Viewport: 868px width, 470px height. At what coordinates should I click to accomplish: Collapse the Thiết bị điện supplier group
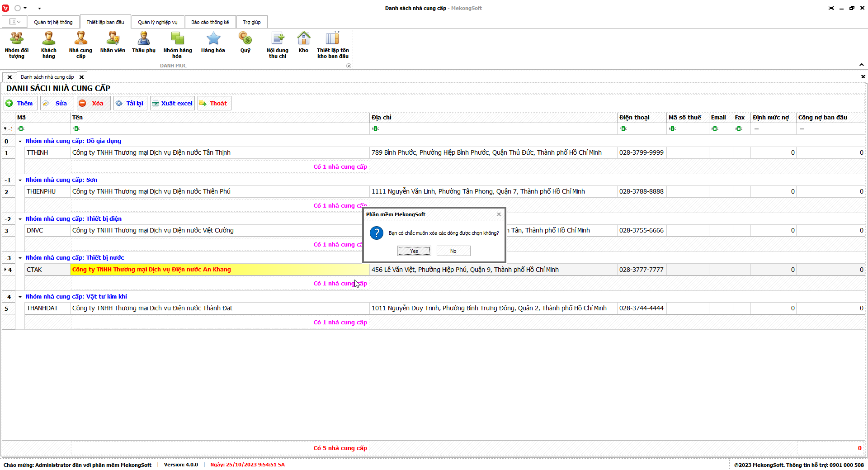point(20,219)
